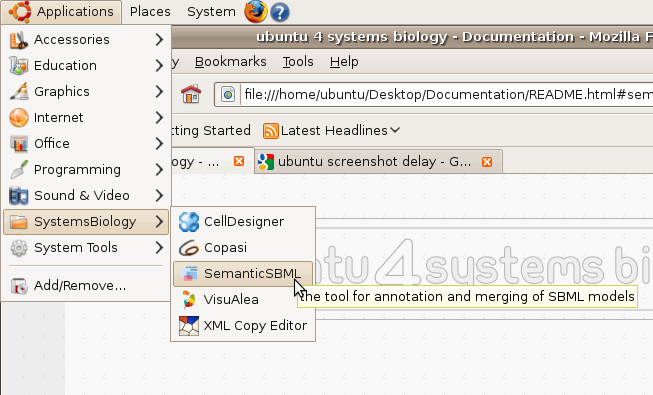The image size is (653, 395).
Task: Expand Education chevron arrow
Action: pyautogui.click(x=159, y=65)
